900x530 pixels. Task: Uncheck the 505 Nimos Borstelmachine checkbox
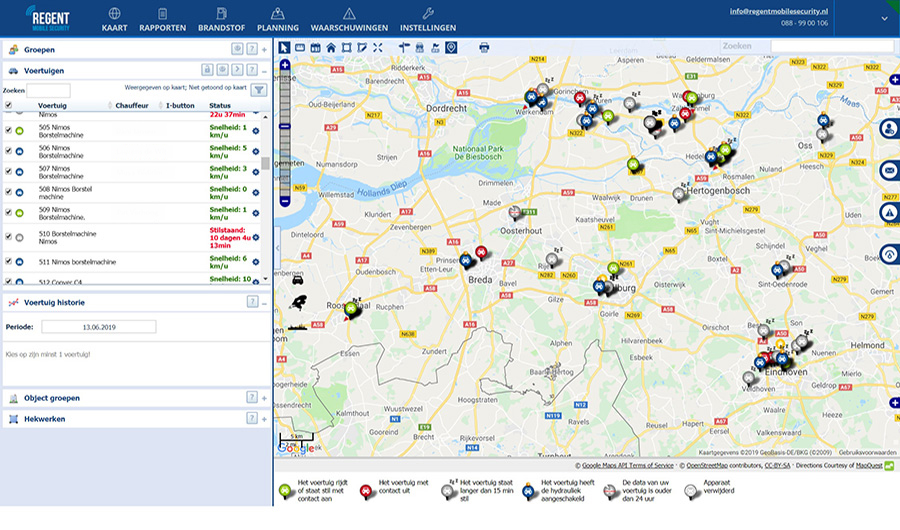pos(9,130)
